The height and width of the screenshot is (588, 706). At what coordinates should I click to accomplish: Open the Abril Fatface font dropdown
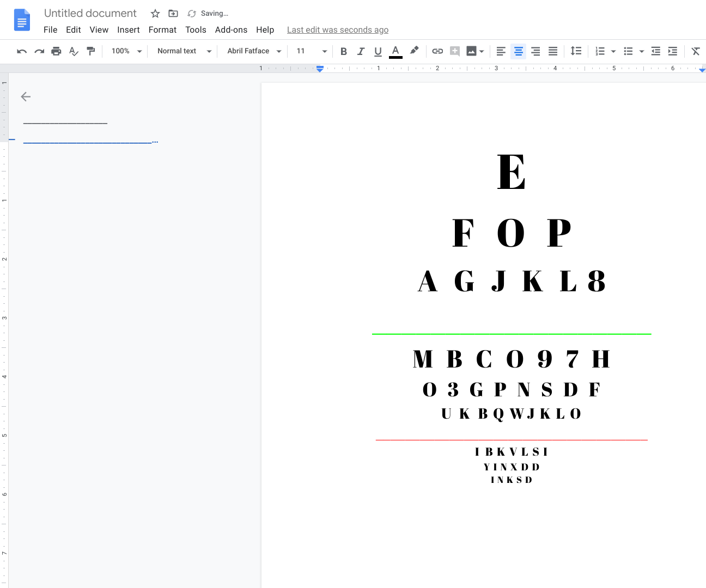(254, 51)
